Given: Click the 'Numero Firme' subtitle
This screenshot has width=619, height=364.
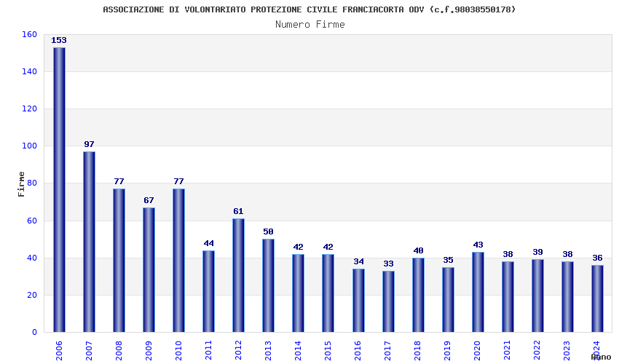Looking at the screenshot, I should (310, 25).
